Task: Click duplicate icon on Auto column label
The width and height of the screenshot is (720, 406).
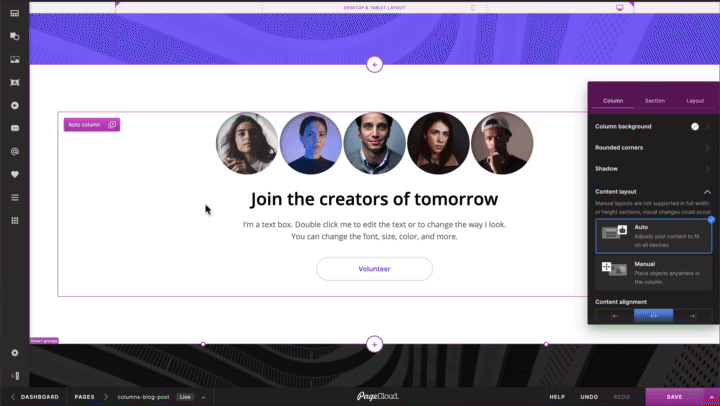Action: tap(112, 124)
